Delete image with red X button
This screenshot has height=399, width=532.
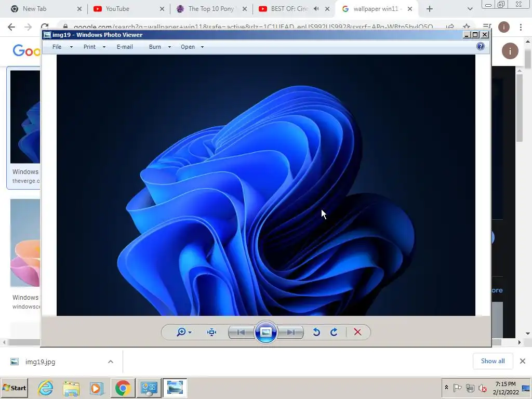[357, 332]
